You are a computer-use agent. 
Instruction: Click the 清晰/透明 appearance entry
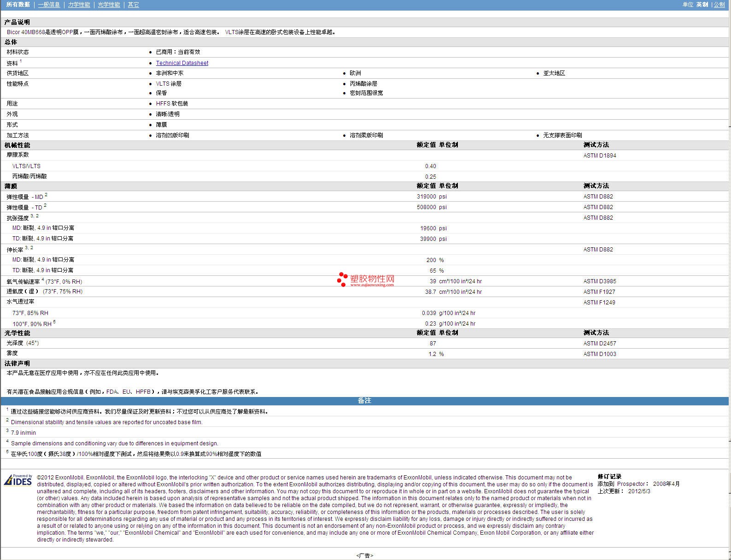tap(168, 114)
